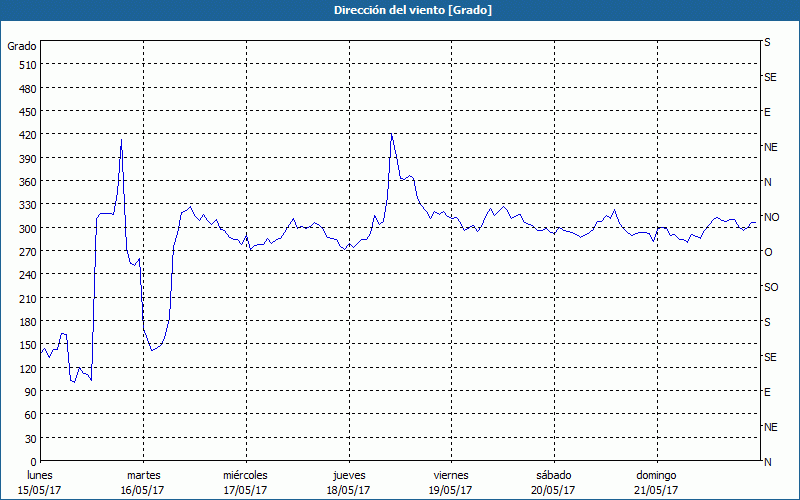Click the 'NO' compass label on right axis
Screen dimensions: 800x500
point(771,217)
